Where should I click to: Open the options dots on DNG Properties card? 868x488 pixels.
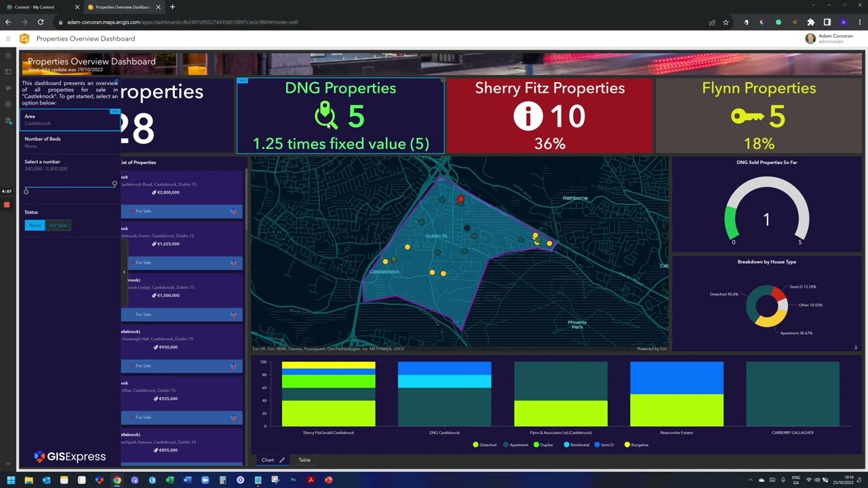coord(242,81)
